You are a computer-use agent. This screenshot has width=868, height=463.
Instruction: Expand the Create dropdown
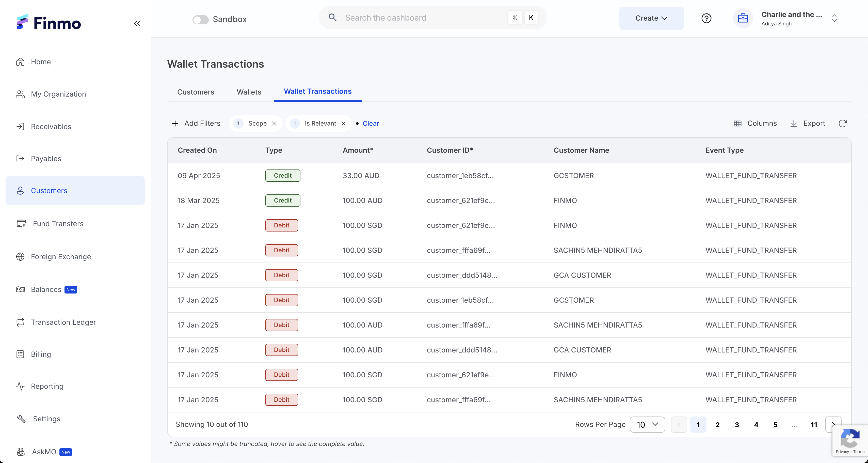click(651, 18)
